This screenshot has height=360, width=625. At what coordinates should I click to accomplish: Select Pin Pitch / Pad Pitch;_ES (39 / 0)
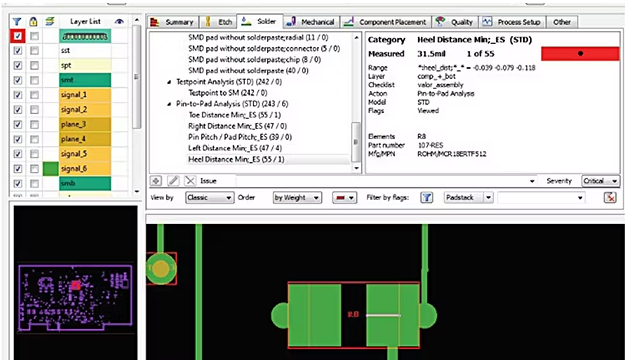pyautogui.click(x=240, y=137)
